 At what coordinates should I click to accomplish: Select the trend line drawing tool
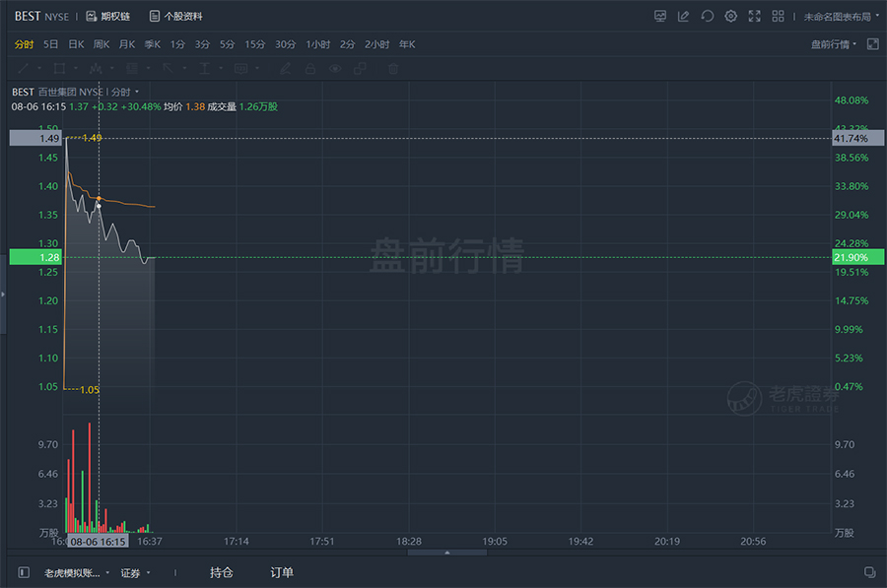(x=24, y=69)
